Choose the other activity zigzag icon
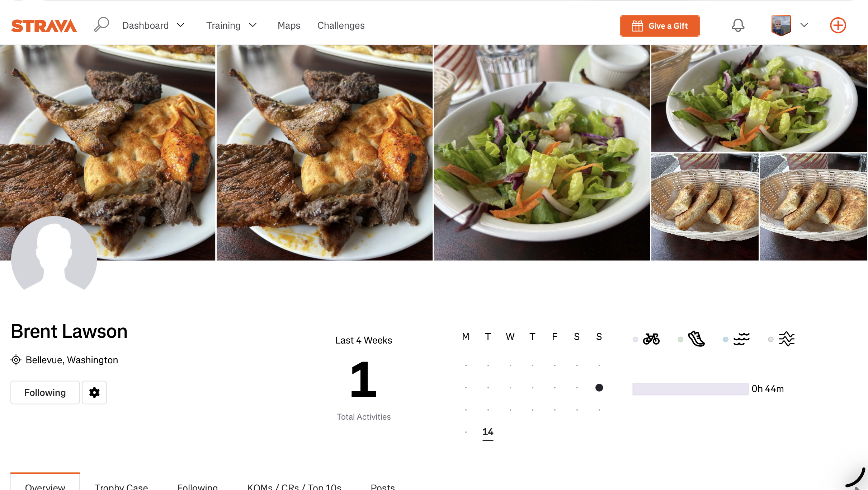The image size is (868, 490). tap(787, 339)
